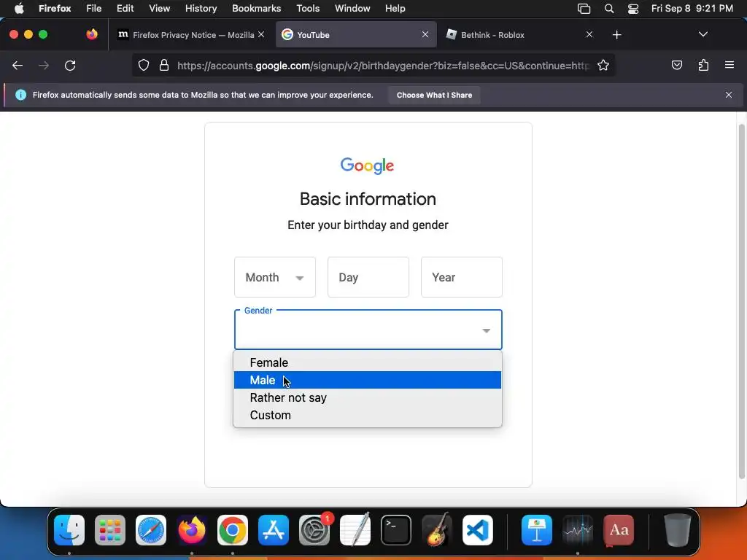Open Launchpad from the Dock

coord(110,530)
